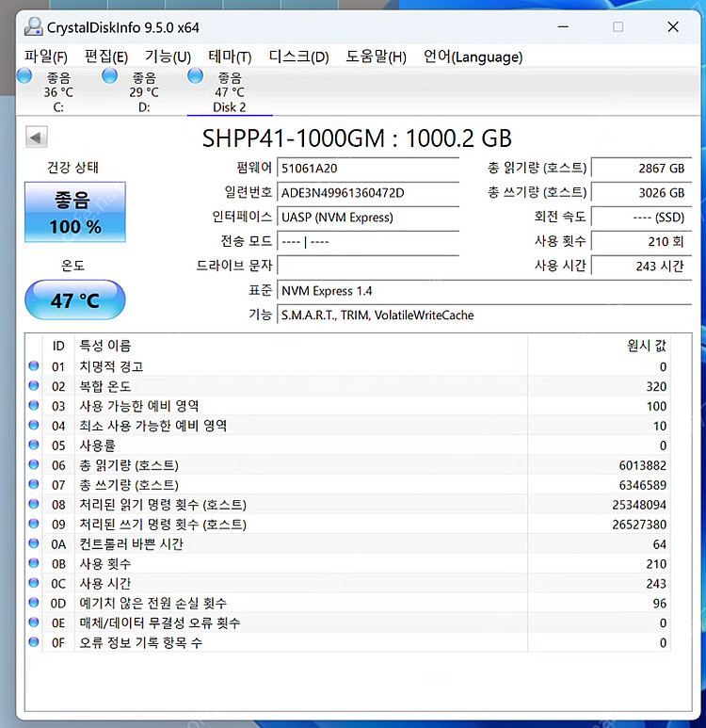Viewport: 706px width, 728px height.
Task: Click the 기능 field with S.M.A.R.T., TRIM
Action: (484, 315)
